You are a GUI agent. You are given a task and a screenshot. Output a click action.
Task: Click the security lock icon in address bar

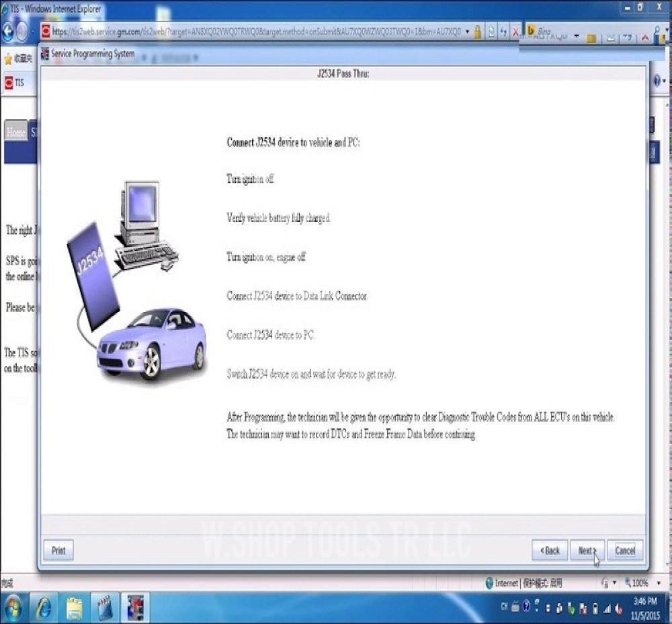point(478,32)
